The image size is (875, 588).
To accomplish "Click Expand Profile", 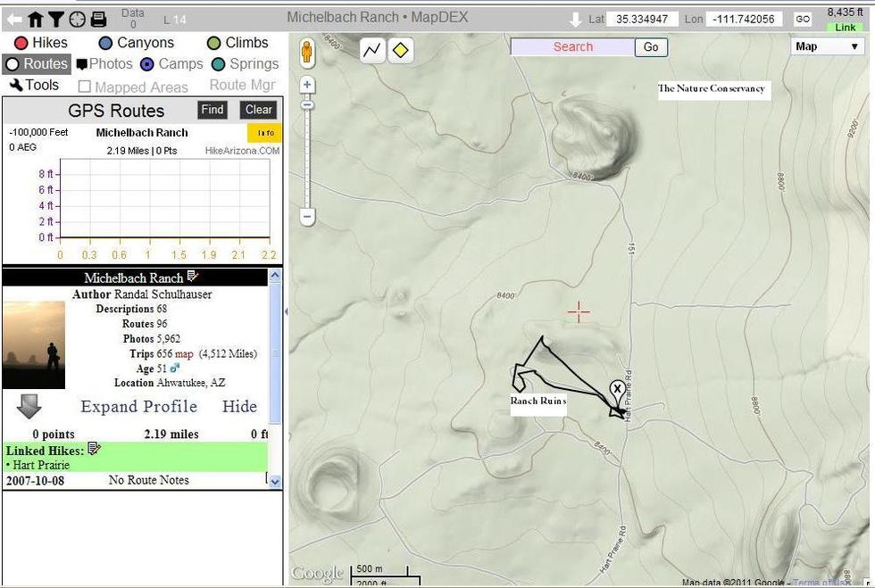I will coord(138,406).
